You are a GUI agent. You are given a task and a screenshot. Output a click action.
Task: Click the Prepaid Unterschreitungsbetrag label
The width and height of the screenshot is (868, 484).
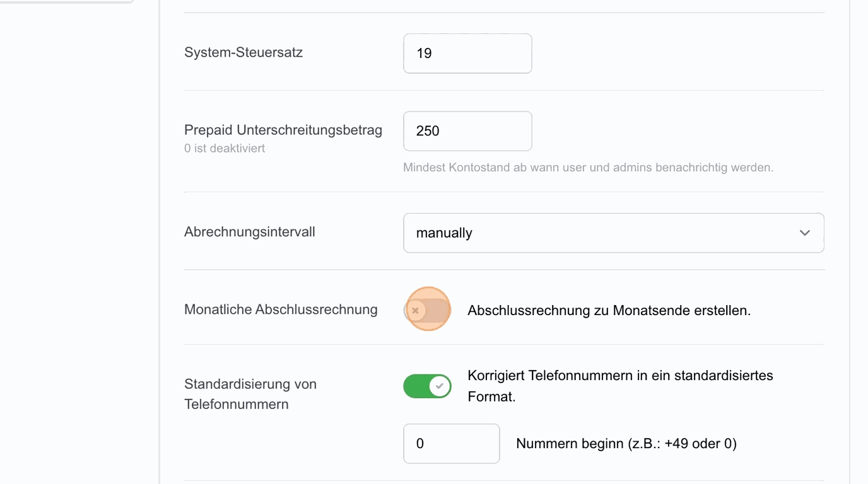(283, 130)
